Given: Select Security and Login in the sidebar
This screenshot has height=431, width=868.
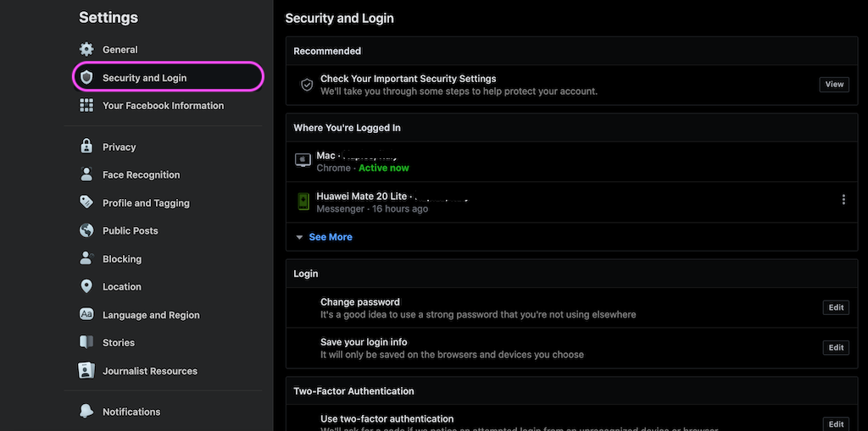Looking at the screenshot, I should point(168,77).
